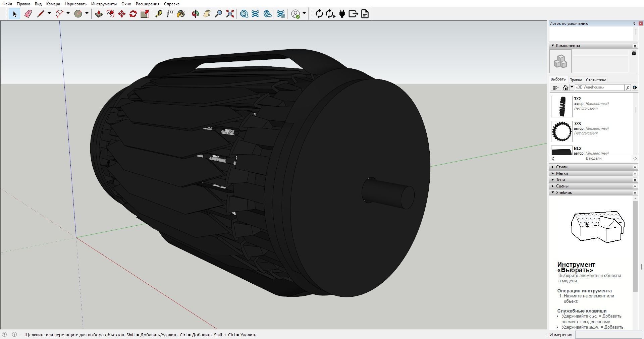
Task: Open the Камера menu
Action: tap(53, 4)
